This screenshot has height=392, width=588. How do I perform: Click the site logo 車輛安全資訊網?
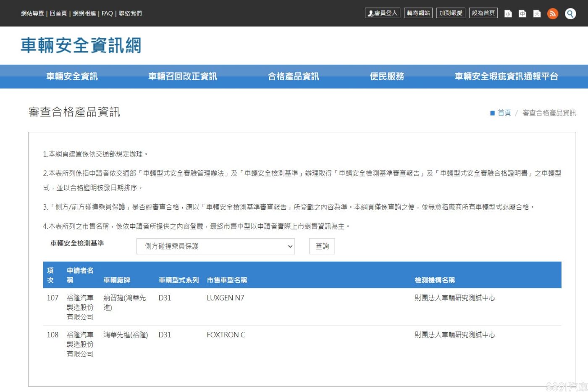tap(81, 45)
